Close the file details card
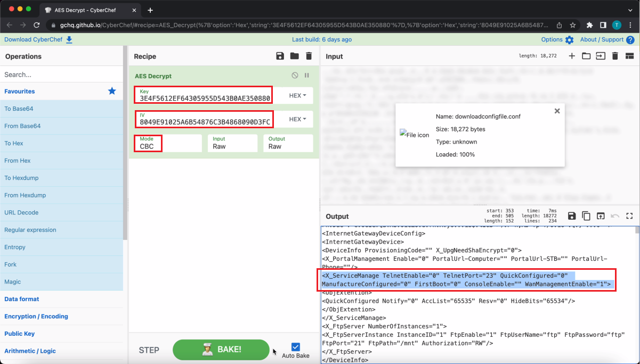 (557, 111)
